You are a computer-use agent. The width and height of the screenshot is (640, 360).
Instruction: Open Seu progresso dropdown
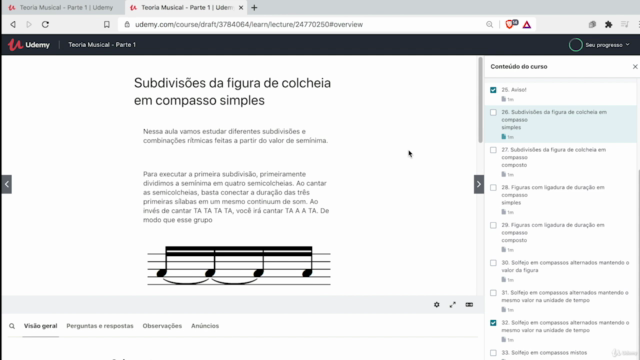(x=607, y=45)
